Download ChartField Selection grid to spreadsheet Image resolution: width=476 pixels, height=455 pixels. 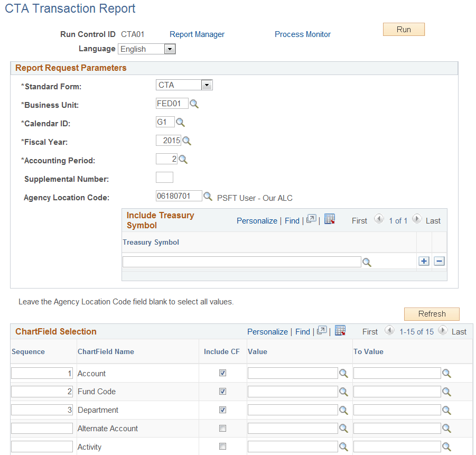[x=340, y=330]
